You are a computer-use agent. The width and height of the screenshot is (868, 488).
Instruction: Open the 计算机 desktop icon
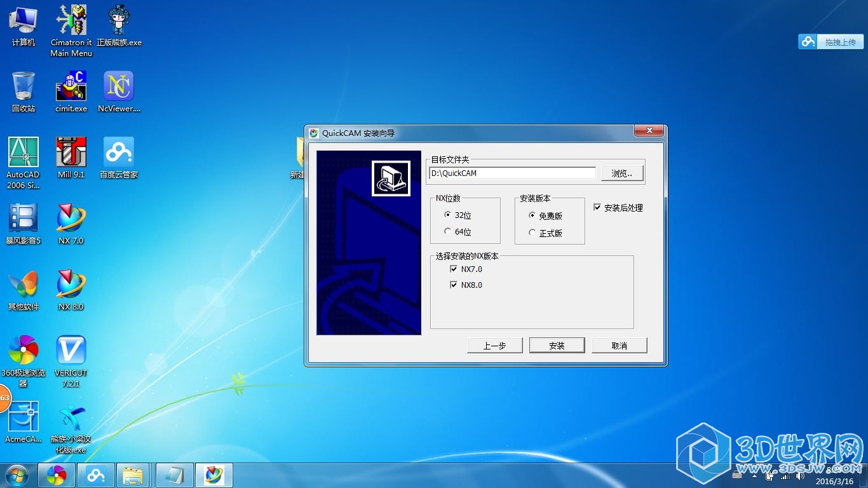click(x=24, y=25)
